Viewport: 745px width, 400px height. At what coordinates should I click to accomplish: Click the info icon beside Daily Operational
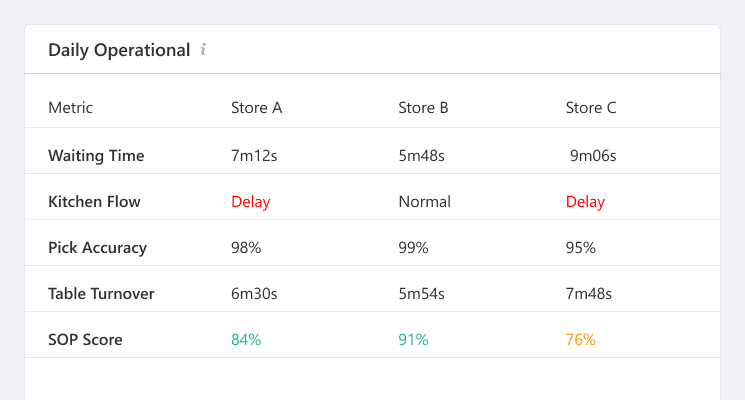pos(203,50)
